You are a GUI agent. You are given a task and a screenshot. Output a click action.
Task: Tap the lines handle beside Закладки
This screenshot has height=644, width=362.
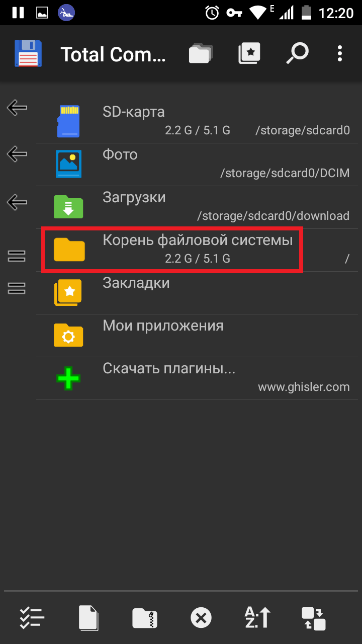click(17, 288)
